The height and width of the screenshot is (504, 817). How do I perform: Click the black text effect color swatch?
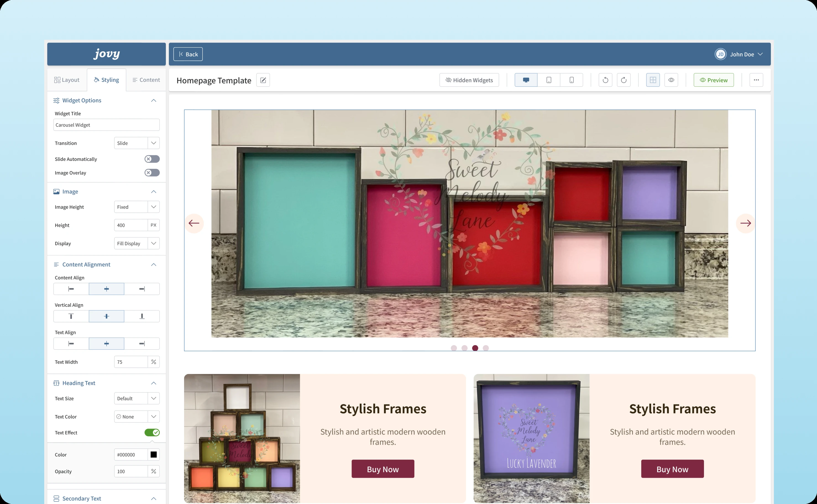point(154,455)
